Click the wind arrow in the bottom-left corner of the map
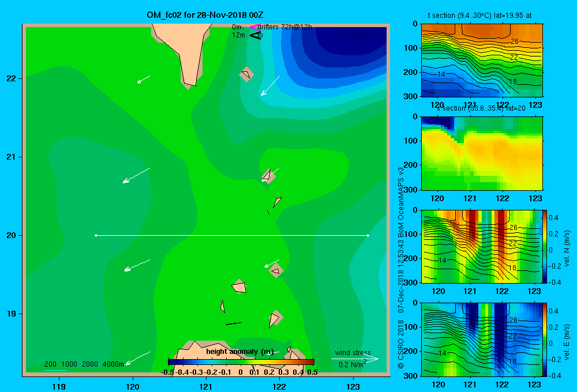 pyautogui.click(x=138, y=359)
